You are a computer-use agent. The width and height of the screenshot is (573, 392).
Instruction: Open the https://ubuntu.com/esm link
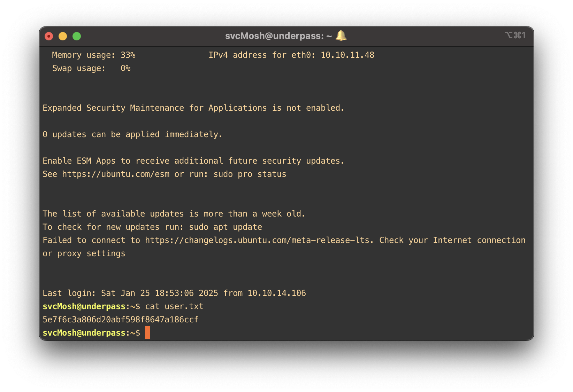coord(116,174)
